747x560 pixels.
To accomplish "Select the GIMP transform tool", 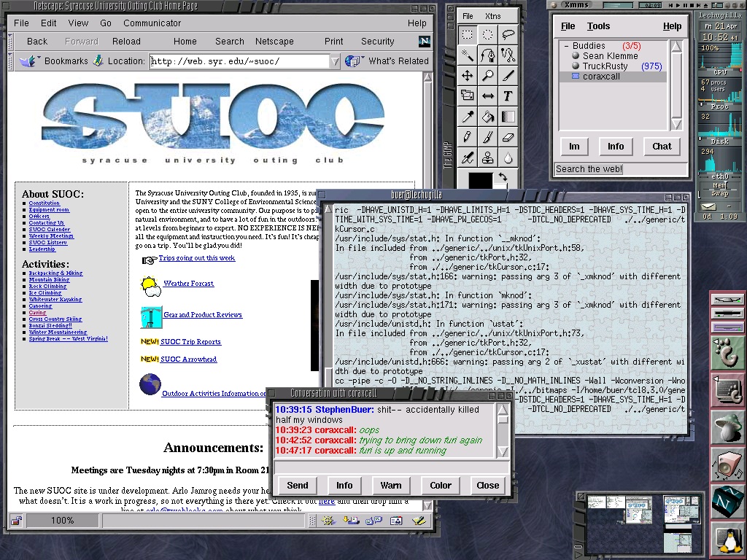I will [x=468, y=96].
